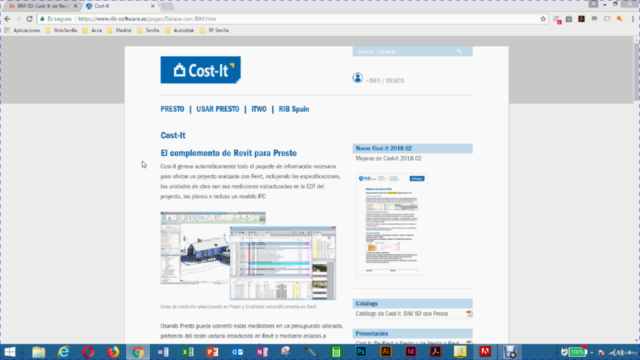This screenshot has width=640, height=360.
Task: Go to RIB Spain menu link
Action: point(294,109)
